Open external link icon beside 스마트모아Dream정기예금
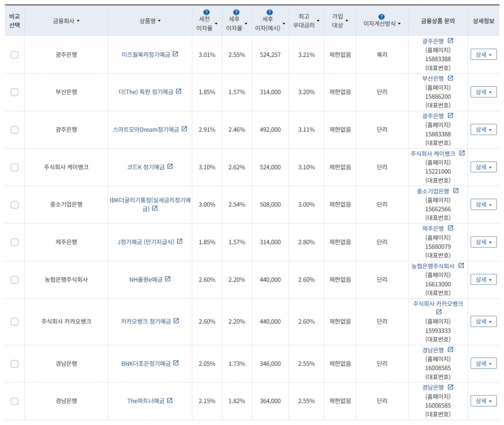This screenshot has width=504, height=425. pyautogui.click(x=184, y=129)
